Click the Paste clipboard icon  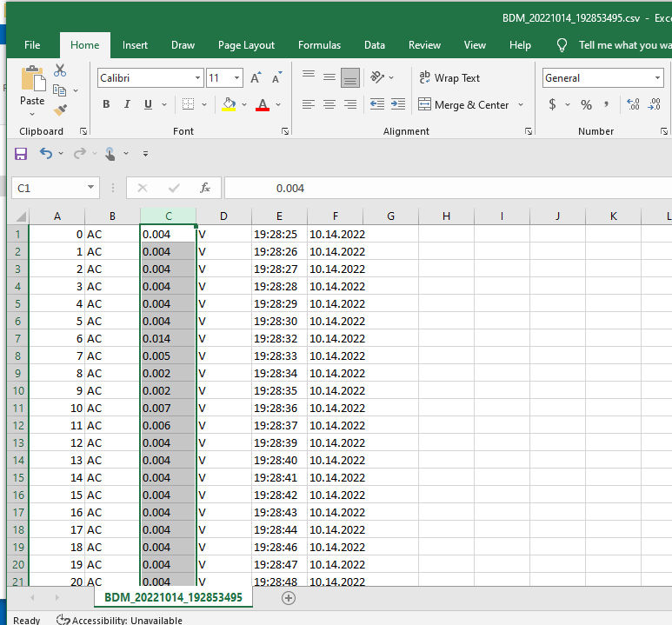point(32,79)
